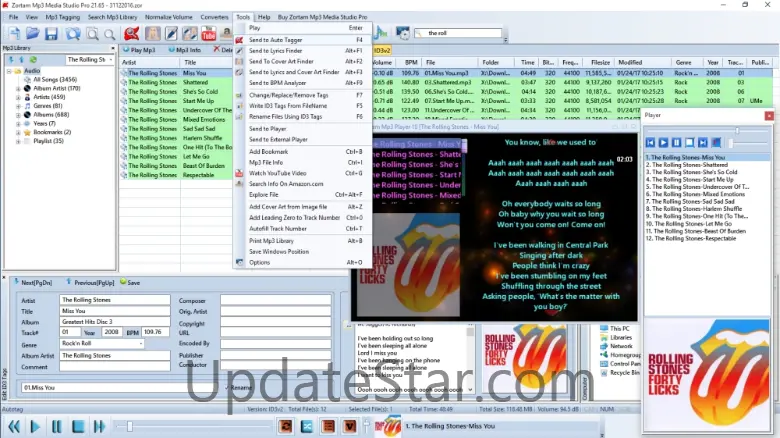Close the Player panel with red X

[769, 115]
